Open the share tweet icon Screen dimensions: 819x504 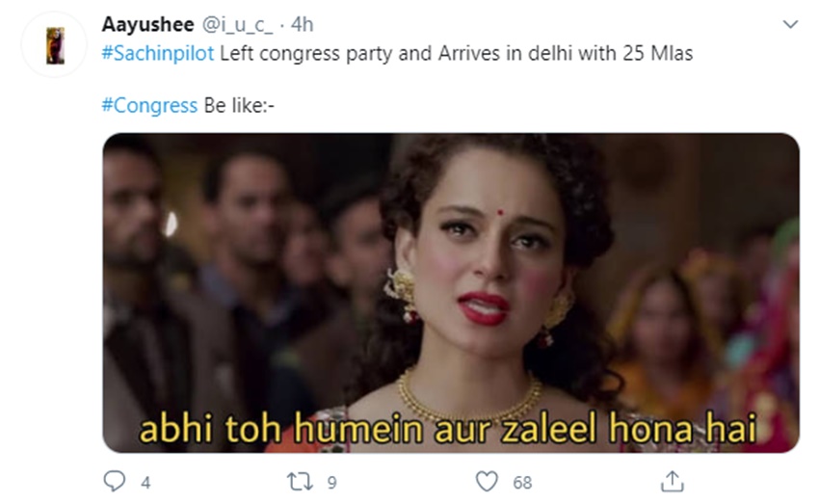672,481
